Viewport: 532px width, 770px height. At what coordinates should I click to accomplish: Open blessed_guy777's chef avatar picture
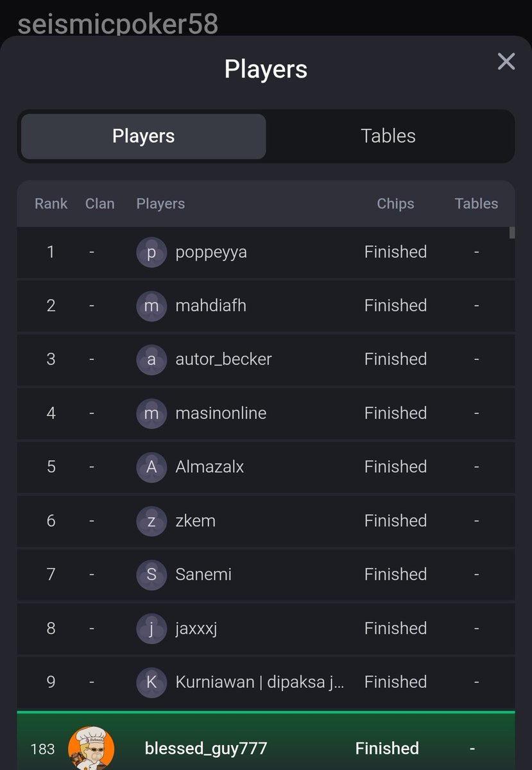pyautogui.click(x=91, y=748)
